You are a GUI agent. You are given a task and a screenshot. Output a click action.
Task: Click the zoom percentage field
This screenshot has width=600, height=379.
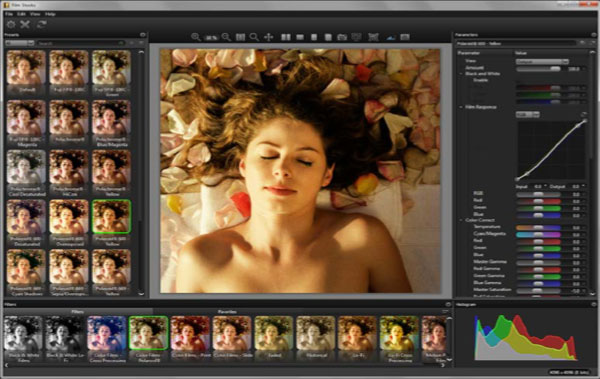pyautogui.click(x=211, y=38)
